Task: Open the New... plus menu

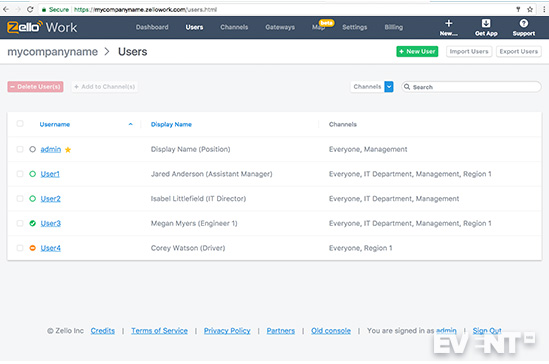Action: point(449,28)
